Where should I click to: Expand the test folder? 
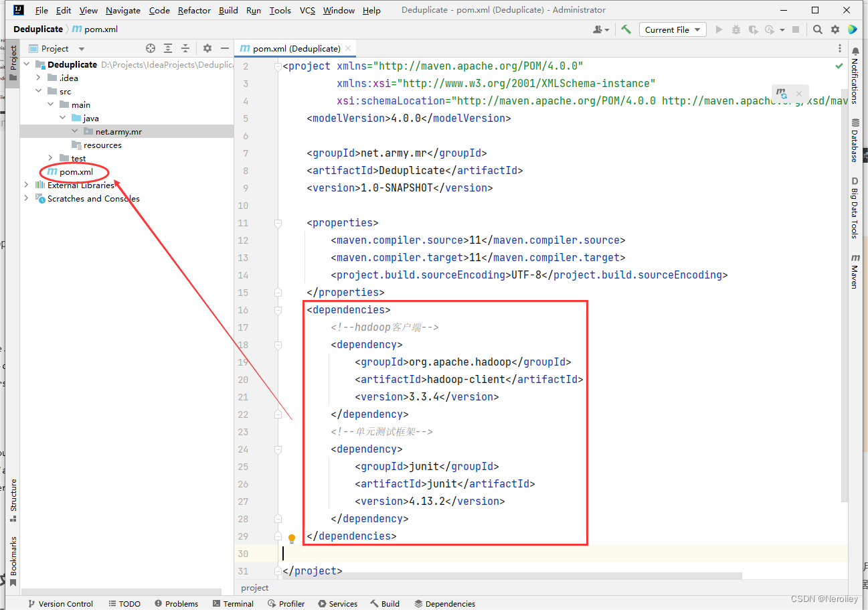point(51,158)
